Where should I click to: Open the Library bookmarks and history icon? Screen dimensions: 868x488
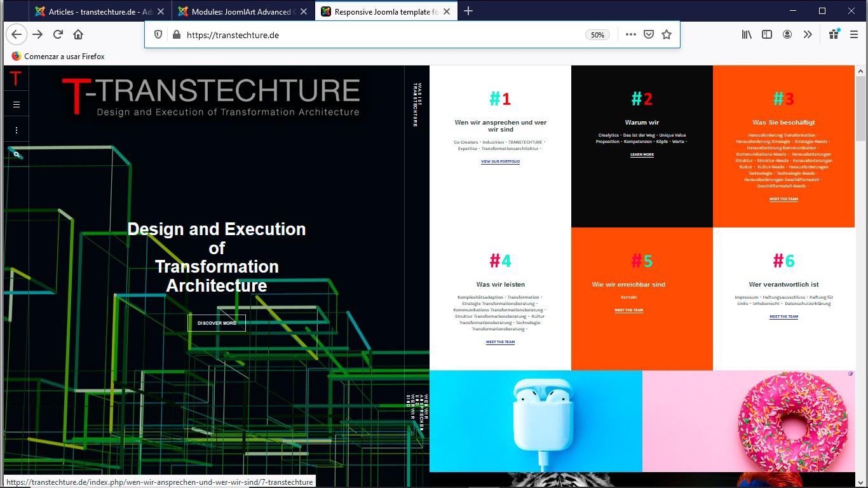[x=747, y=35]
